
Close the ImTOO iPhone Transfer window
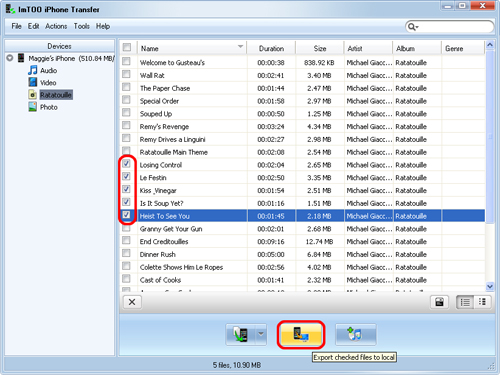pyautogui.click(x=482, y=6)
